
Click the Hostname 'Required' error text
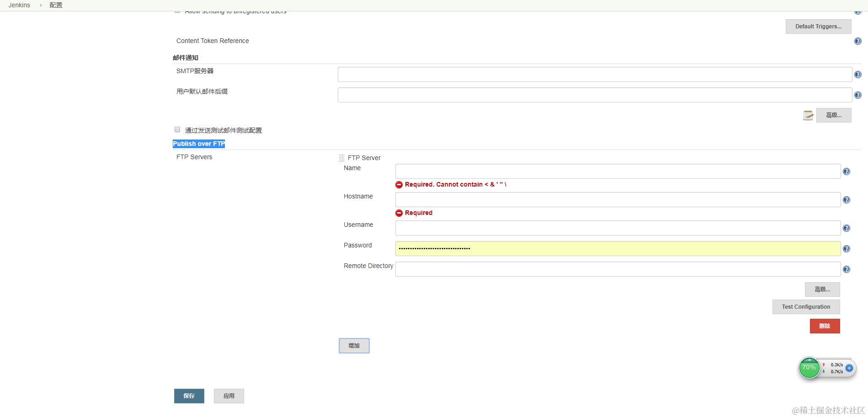[419, 213]
